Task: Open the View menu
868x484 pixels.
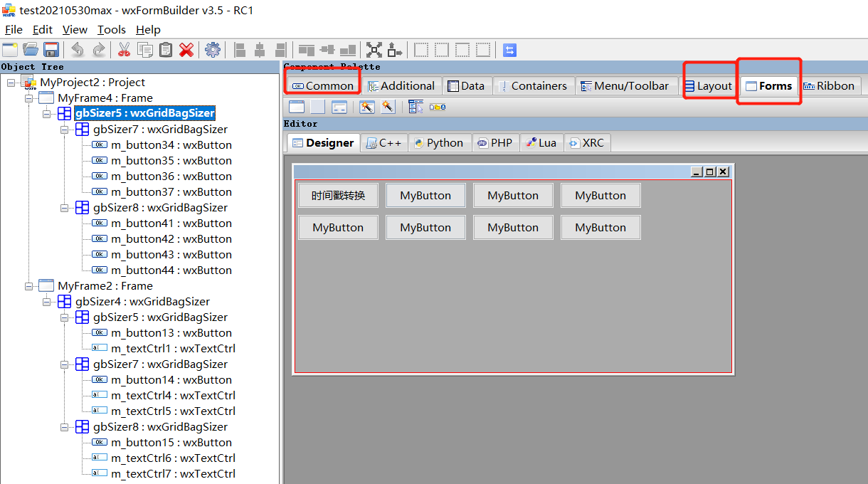Action: [x=75, y=29]
